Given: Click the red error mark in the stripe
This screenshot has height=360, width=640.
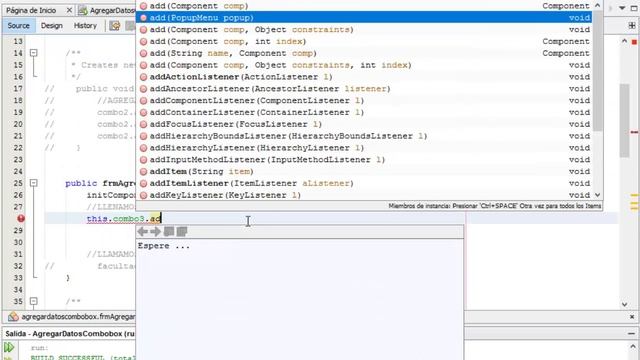Looking at the screenshot, I should (x=634, y=132).
